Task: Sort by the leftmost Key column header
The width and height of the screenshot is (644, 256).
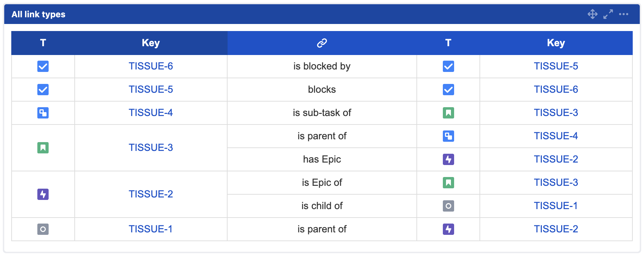Action: click(x=151, y=43)
